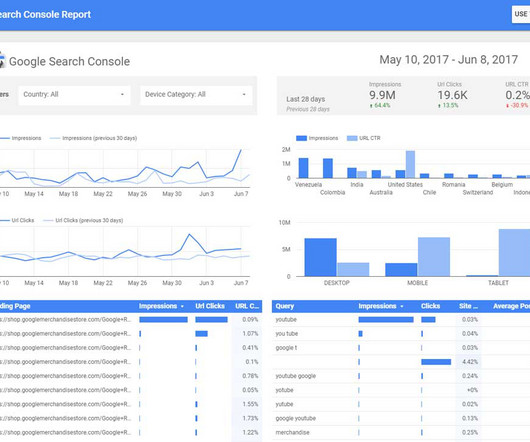Click the TABLET light blue bar
The height and width of the screenshot is (442, 530).
coord(514,253)
